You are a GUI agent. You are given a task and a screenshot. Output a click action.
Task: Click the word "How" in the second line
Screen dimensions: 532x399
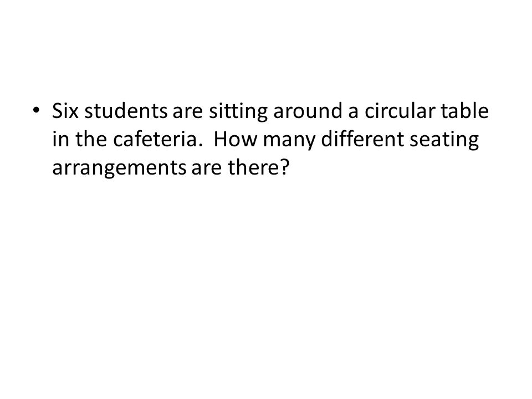(x=236, y=139)
